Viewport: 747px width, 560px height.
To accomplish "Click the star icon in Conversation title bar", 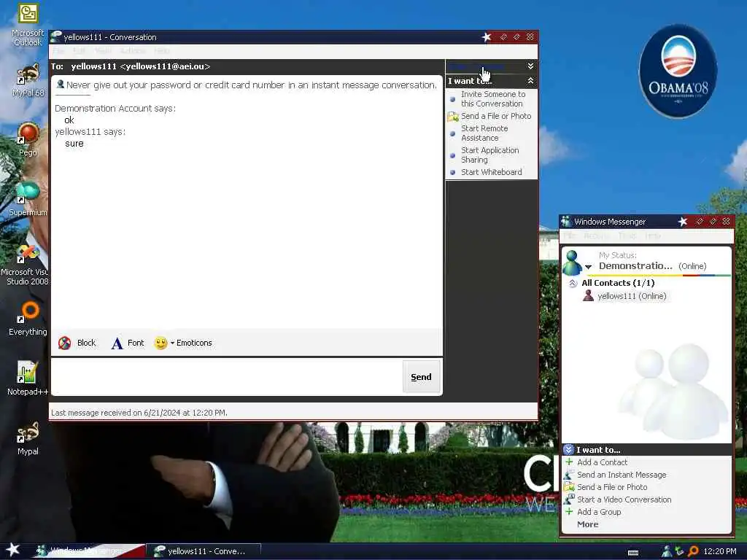I will [487, 36].
